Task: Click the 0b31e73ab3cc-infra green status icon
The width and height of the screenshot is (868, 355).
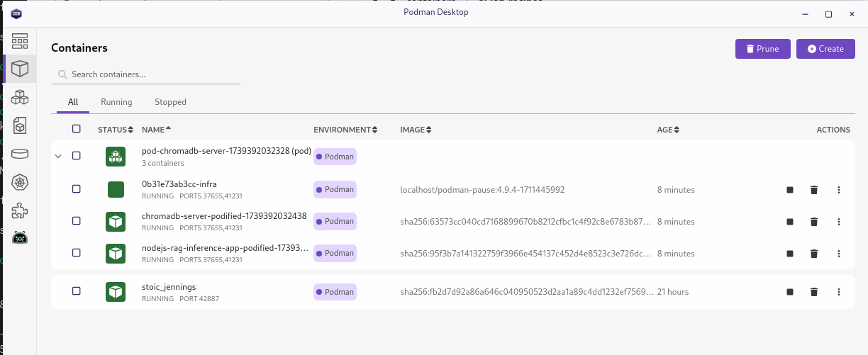Action: pos(116,189)
